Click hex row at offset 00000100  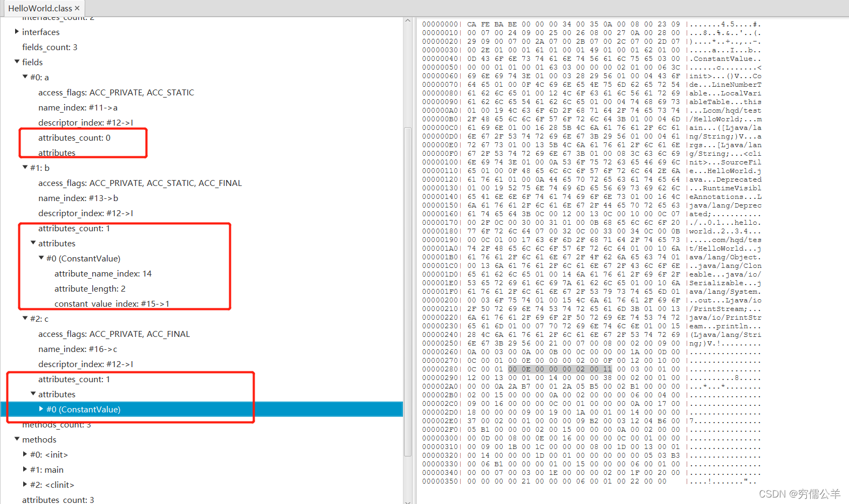pos(592,162)
